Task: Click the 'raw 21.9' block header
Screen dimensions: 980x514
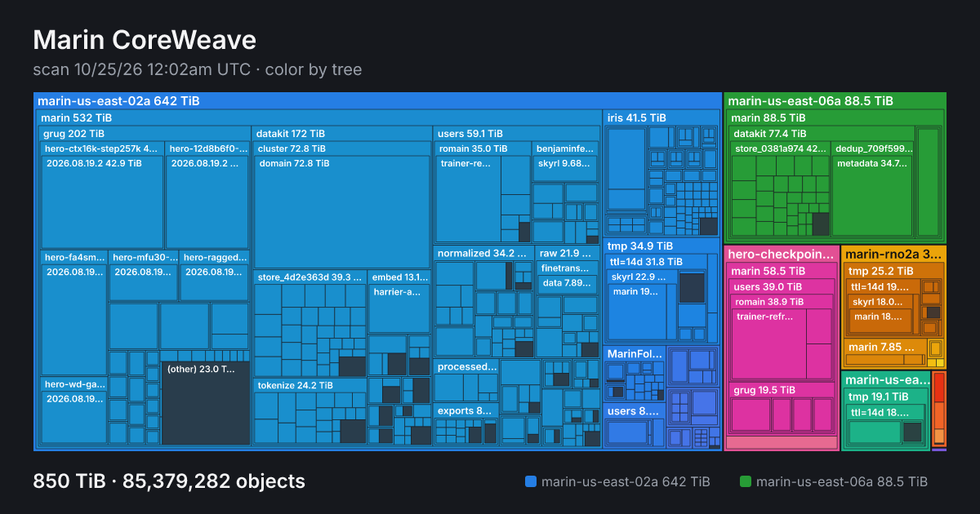Action: click(x=568, y=253)
